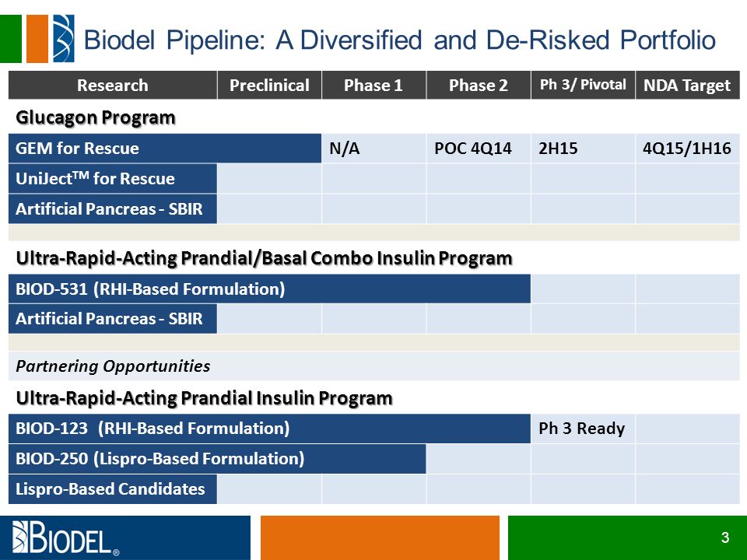Click the 'POC 4Q14' cell
Screen dimensions: 747x560
coord(479,148)
